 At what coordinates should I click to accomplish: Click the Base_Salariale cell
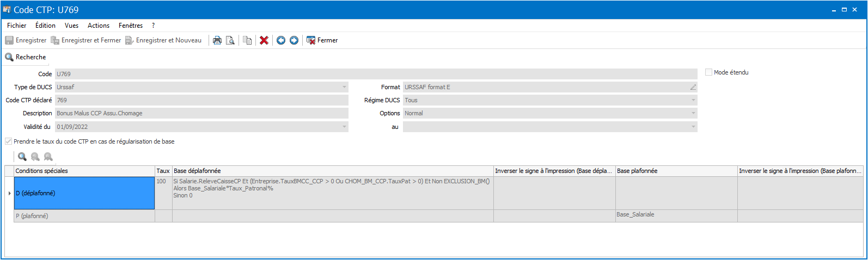tap(676, 216)
